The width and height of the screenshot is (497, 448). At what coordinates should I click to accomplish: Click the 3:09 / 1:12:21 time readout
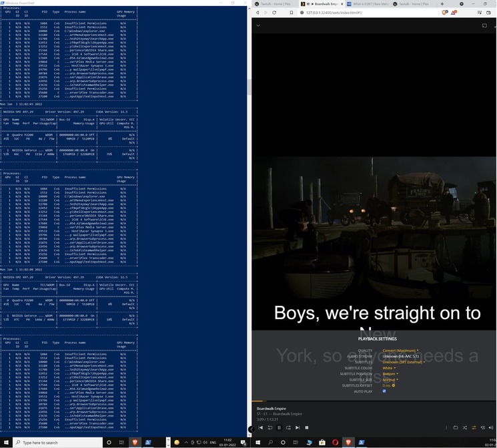click(268, 419)
